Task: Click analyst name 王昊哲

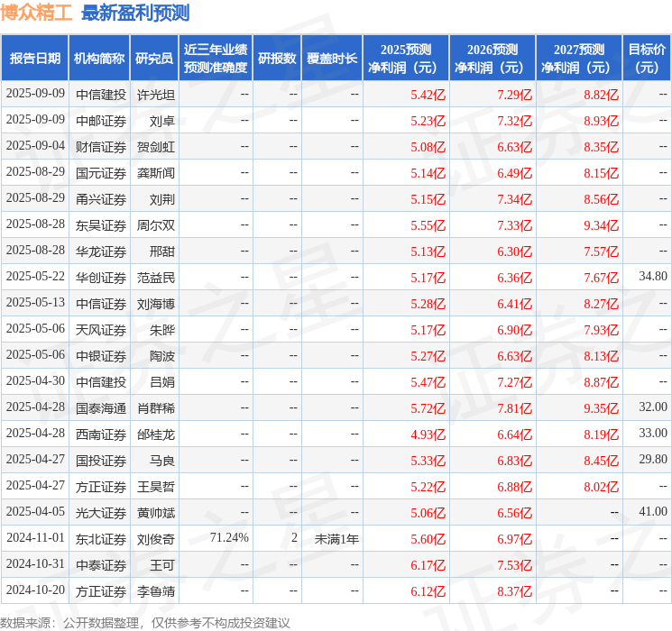Action: (x=155, y=487)
